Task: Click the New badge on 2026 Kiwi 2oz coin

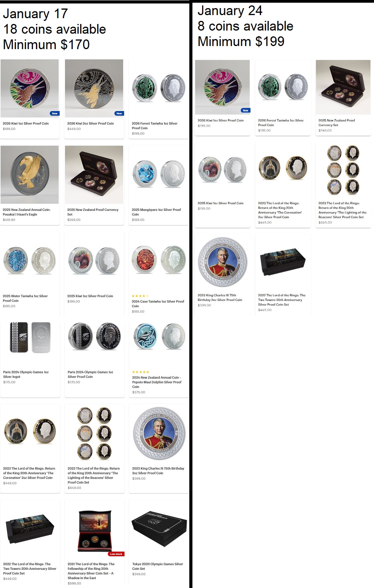Action: pos(119,113)
